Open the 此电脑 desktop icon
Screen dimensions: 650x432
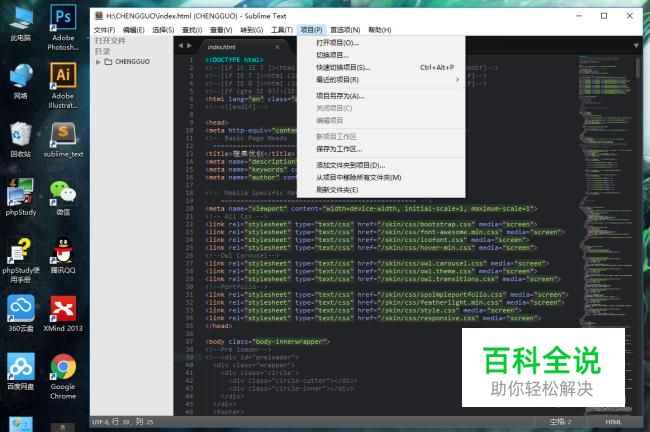[x=21, y=24]
